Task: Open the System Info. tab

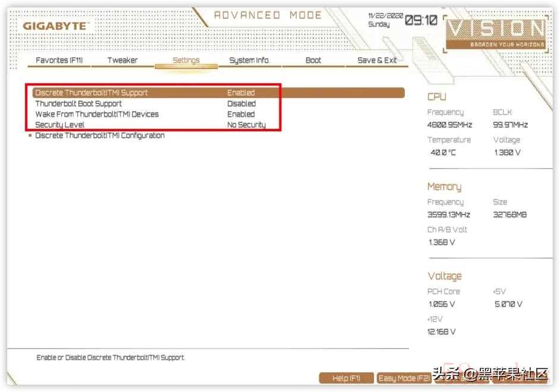Action: (x=249, y=60)
